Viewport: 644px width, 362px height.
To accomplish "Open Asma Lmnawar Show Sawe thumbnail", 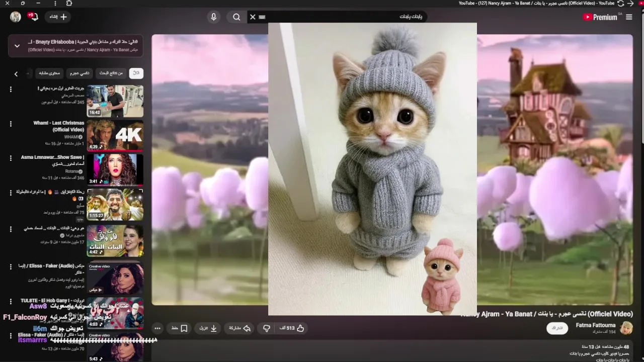I will point(115,170).
